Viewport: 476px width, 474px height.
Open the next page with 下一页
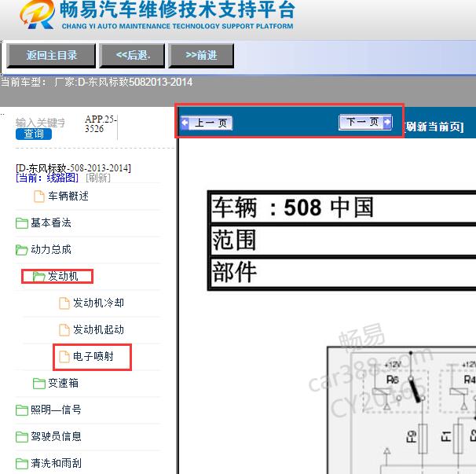[x=365, y=122]
